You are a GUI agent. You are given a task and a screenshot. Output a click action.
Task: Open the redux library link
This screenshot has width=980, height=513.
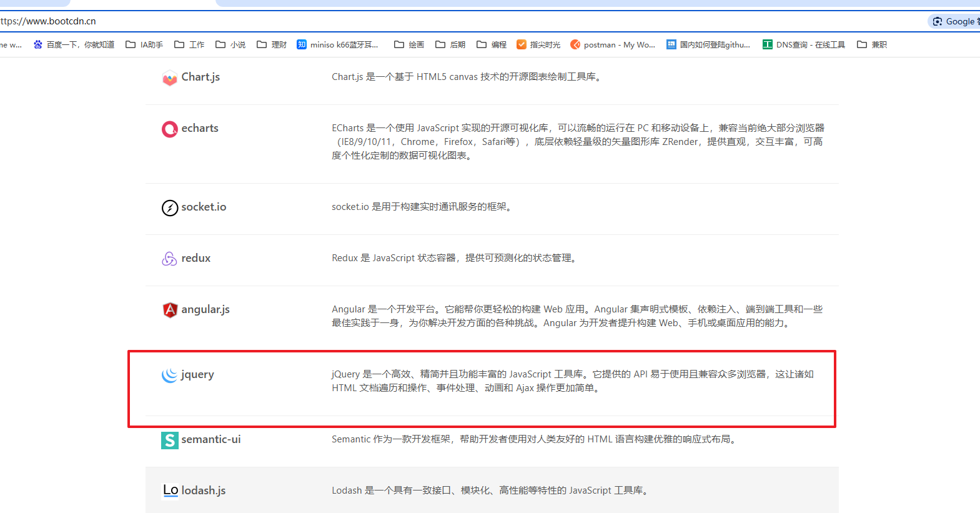pos(196,258)
